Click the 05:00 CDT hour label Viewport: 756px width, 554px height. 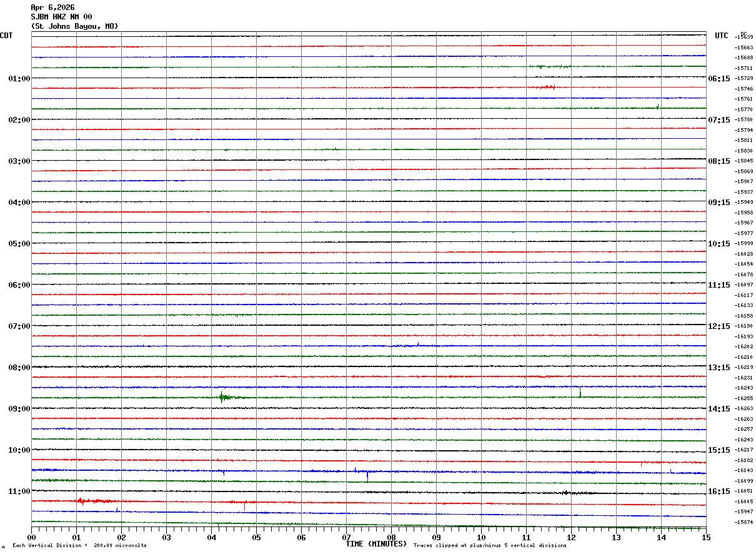coord(19,244)
